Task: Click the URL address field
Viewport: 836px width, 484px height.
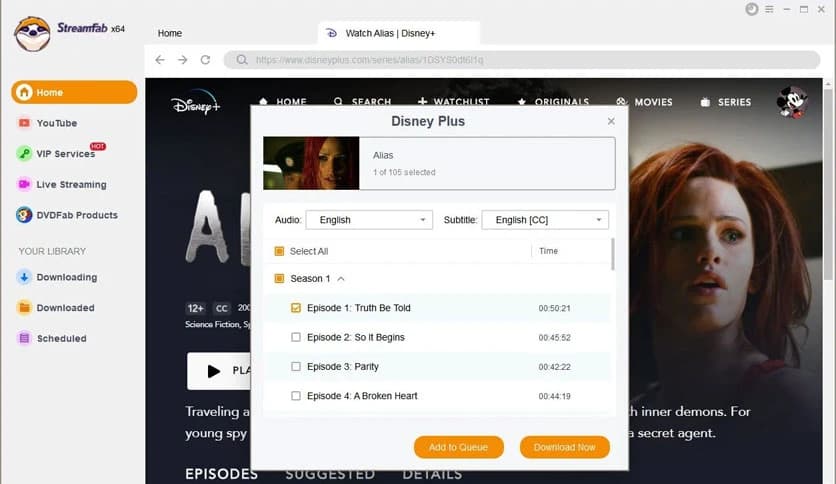Action: (521, 60)
